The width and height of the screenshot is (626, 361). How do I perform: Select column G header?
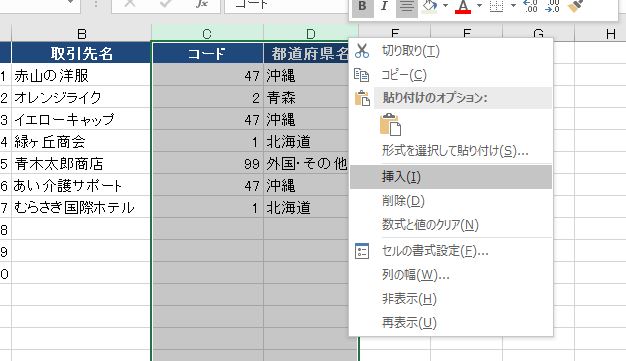point(538,33)
